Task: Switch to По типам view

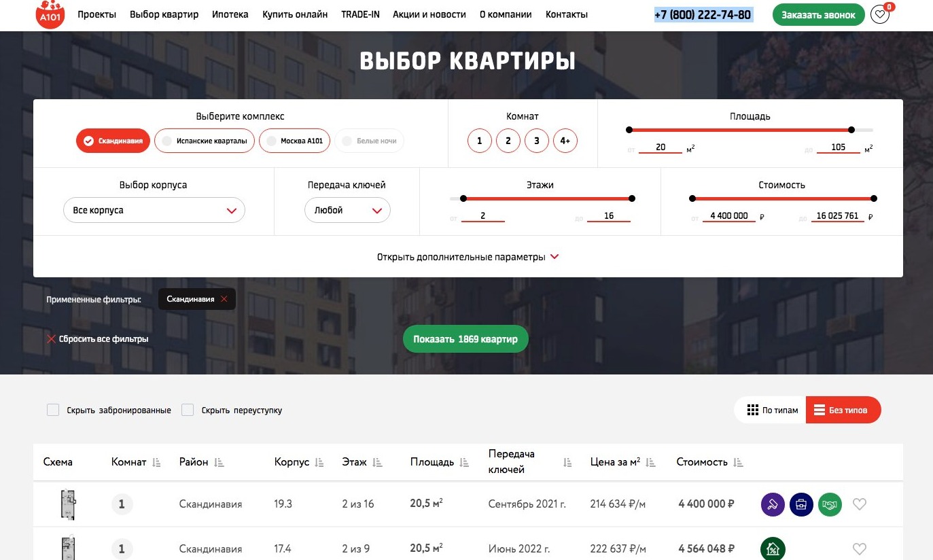Action: (x=771, y=410)
